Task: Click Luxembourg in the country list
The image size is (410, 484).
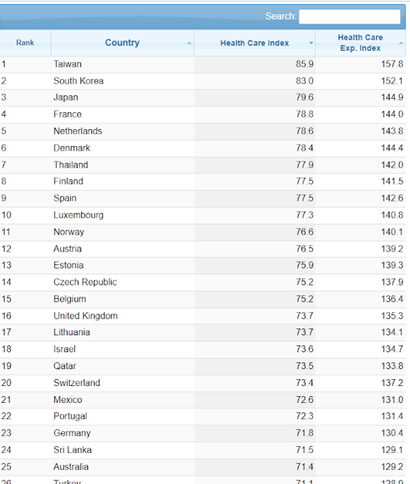Action: [x=78, y=215]
